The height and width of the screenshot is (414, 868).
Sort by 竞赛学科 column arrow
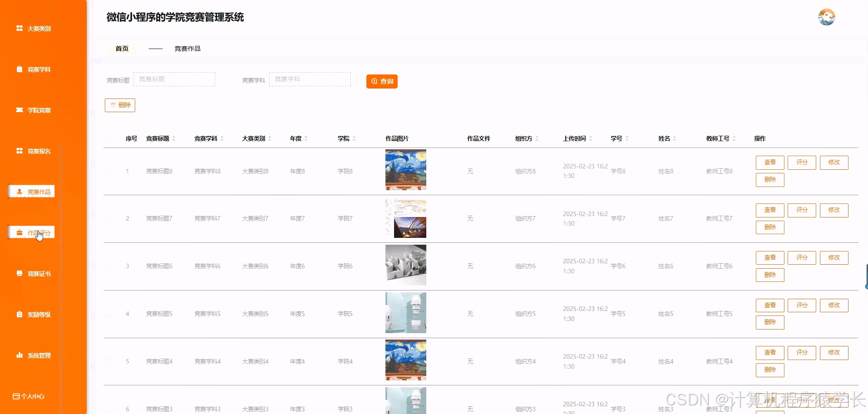pos(222,138)
